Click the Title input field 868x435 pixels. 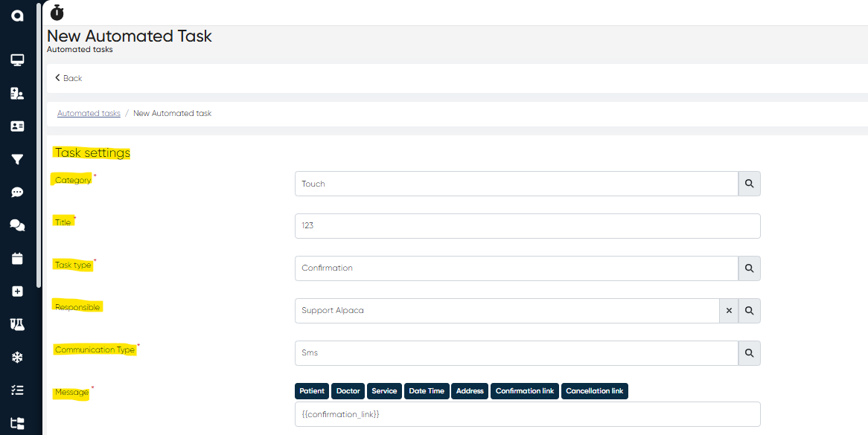pos(527,226)
